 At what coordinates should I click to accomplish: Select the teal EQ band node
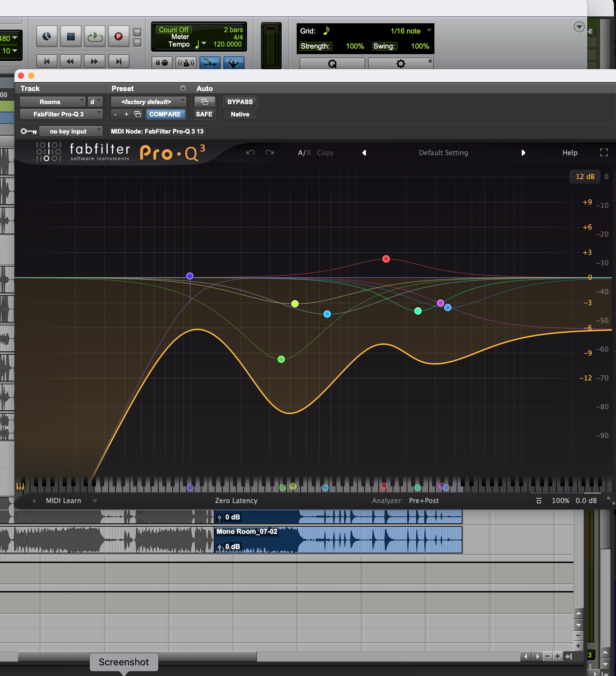pos(418,311)
